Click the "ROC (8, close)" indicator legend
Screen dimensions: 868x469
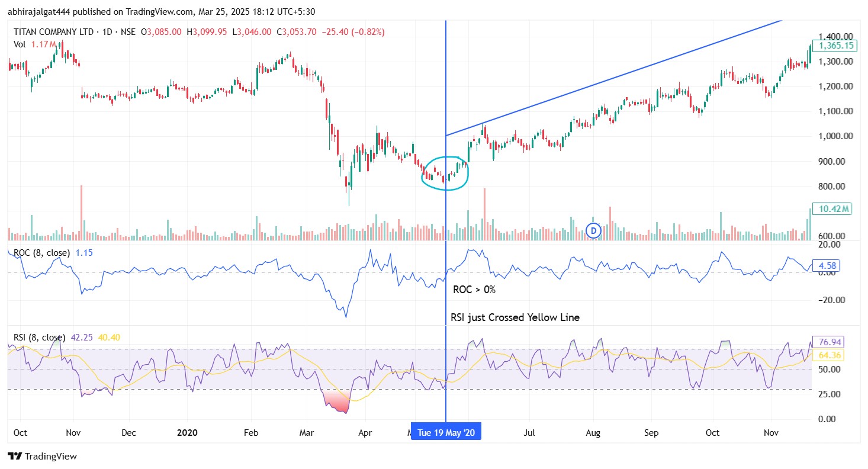[x=41, y=253]
